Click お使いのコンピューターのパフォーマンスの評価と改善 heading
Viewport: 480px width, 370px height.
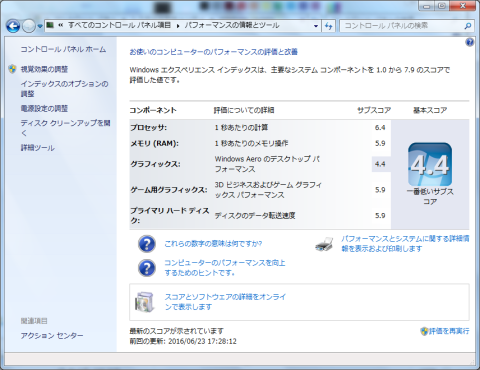coord(214,52)
